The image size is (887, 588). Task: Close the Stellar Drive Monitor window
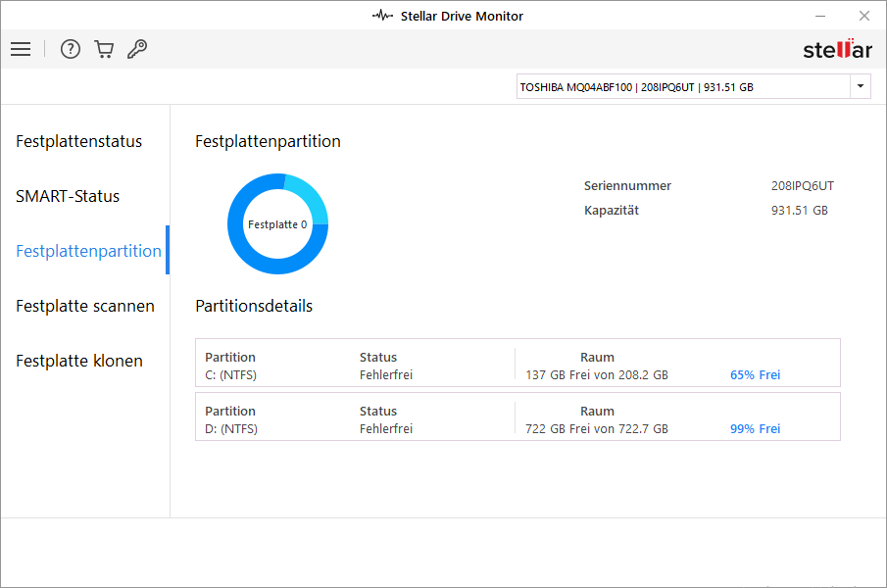863,16
